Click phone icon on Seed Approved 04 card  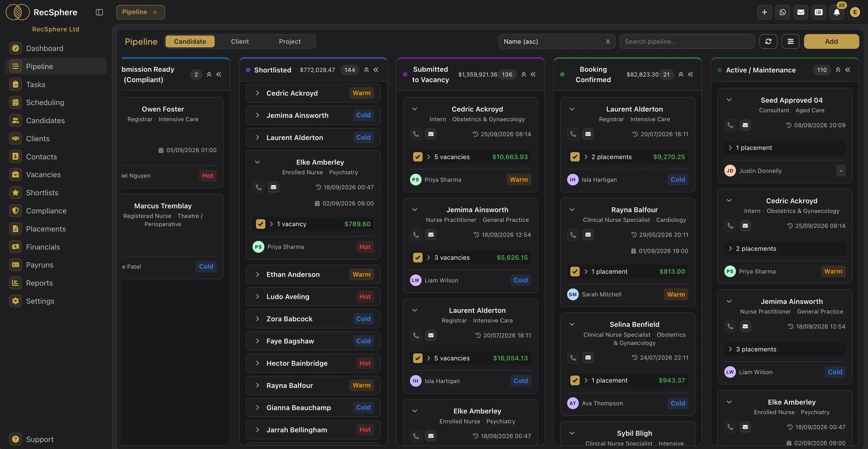(730, 125)
